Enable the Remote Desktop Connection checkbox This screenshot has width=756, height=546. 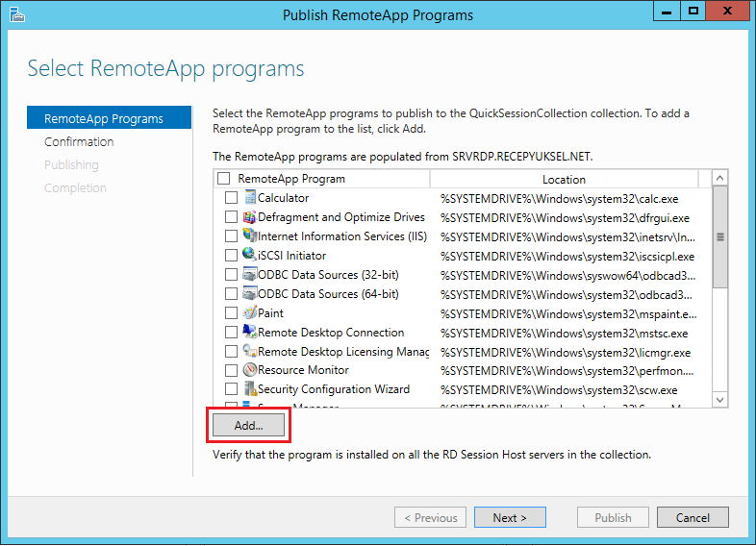[x=232, y=333]
